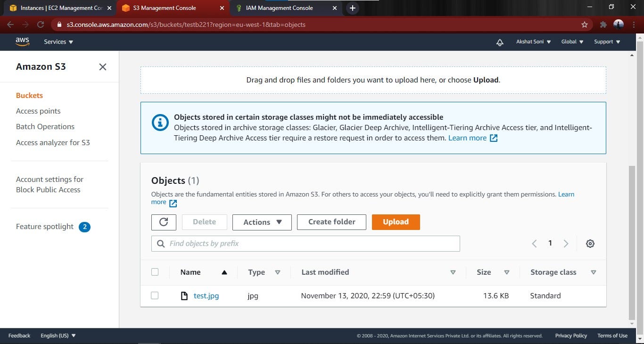Open Feature spotlight in sidebar

pos(45,227)
